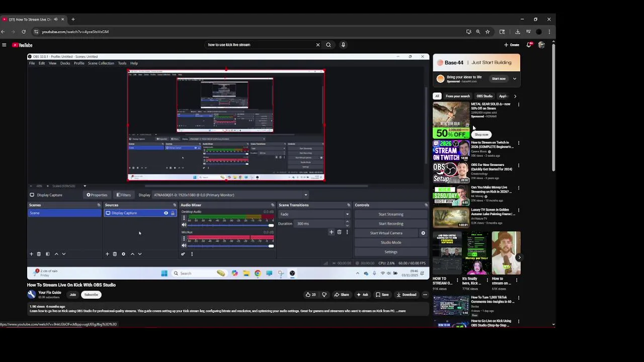644x362 pixels.
Task: Delete the selected source with the trash icon
Action: pyautogui.click(x=115, y=254)
